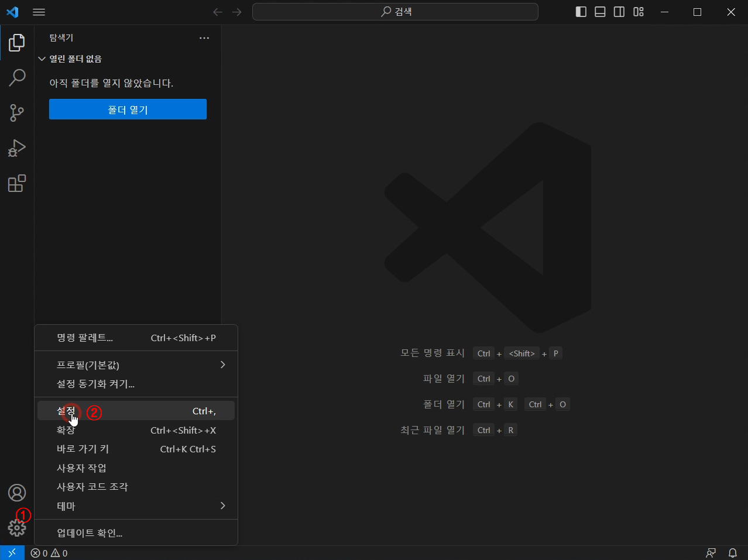Open the Explorer view in activity bar
This screenshot has height=560, width=748.
pos(17,42)
